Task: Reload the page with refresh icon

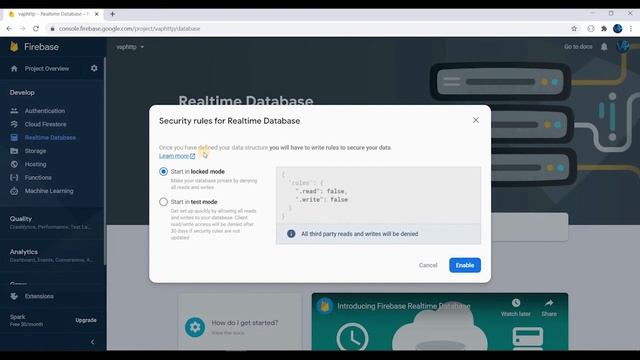Action: tap(36, 29)
